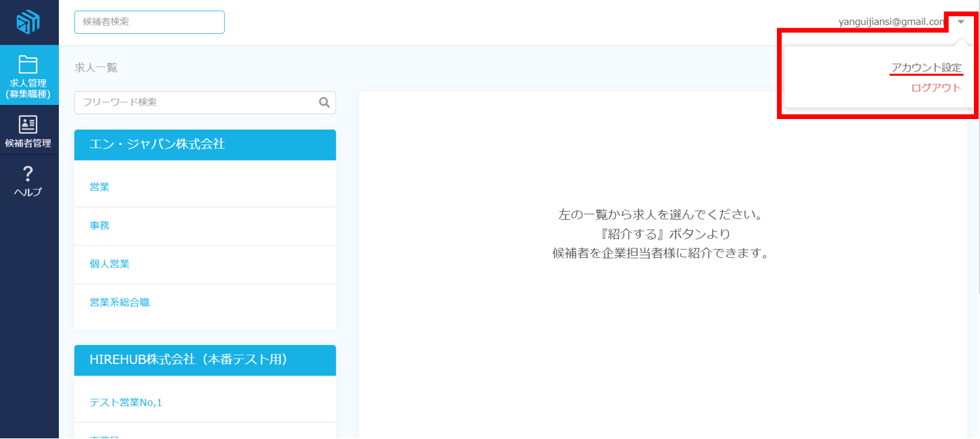
Task: Click into the フリーワード検索 text box
Action: click(x=196, y=102)
